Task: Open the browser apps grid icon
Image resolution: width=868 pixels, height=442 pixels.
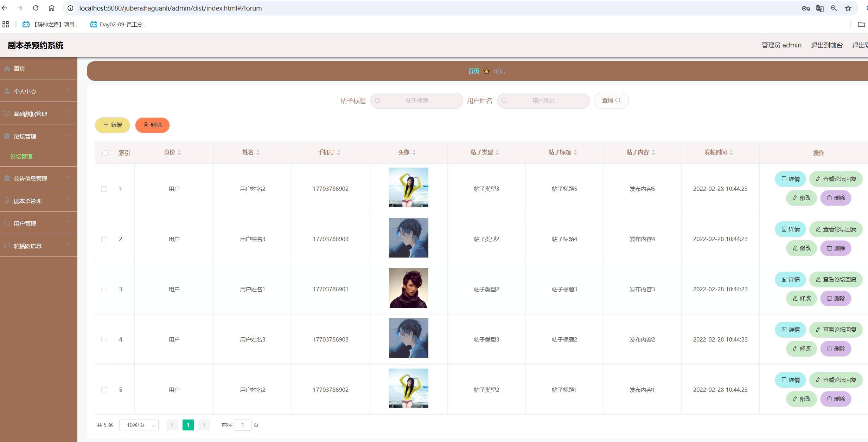Action: point(6,24)
